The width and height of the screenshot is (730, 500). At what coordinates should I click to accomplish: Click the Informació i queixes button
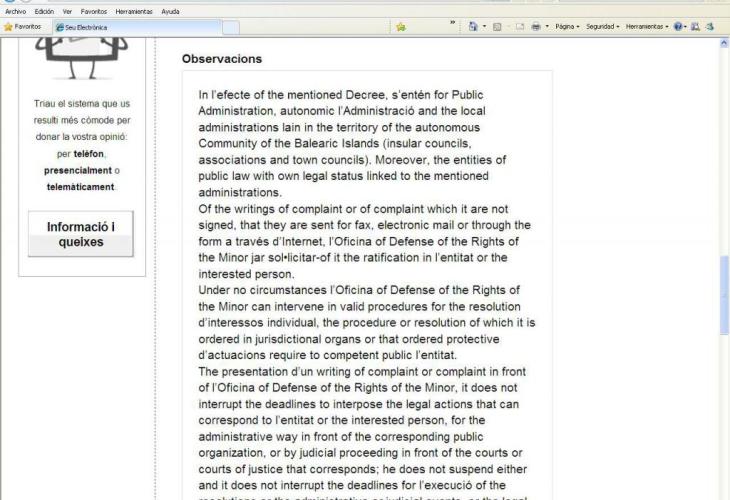point(81,233)
